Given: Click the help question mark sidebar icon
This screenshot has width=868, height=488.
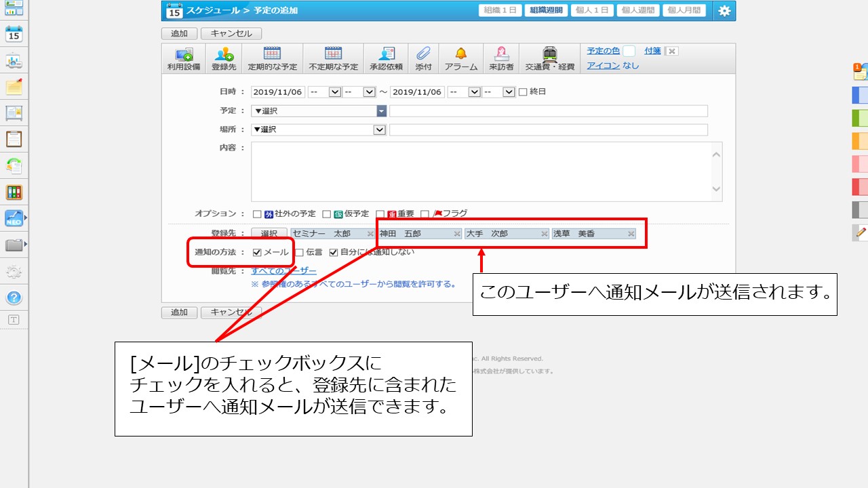Looking at the screenshot, I should coord(14,298).
